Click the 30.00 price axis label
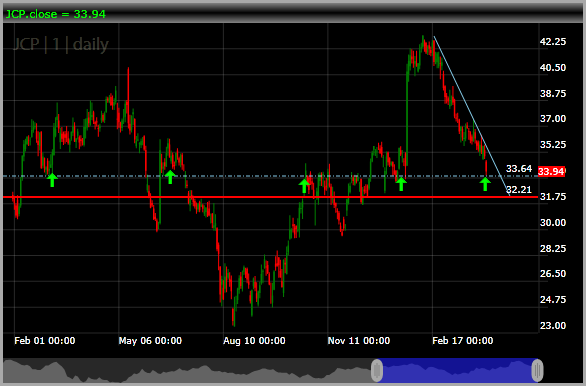 (x=553, y=223)
